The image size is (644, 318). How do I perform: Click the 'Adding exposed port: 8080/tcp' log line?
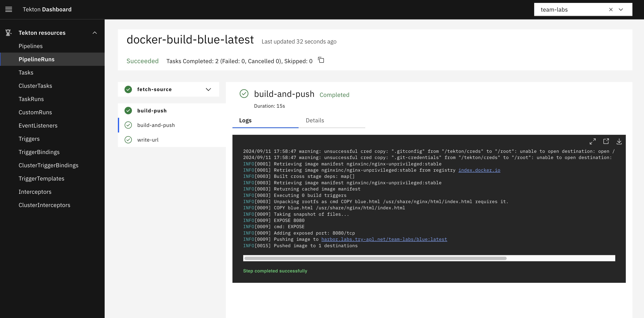[299, 233]
